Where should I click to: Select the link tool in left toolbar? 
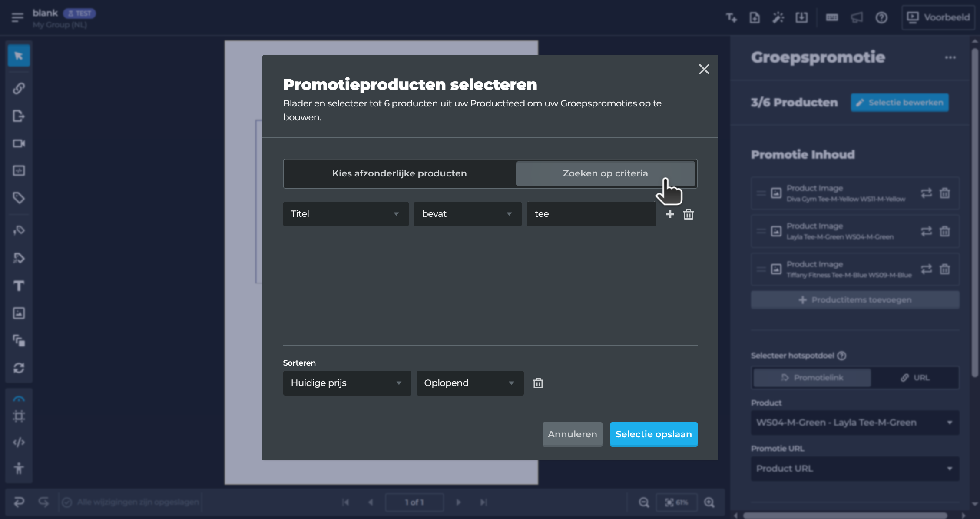(19, 89)
